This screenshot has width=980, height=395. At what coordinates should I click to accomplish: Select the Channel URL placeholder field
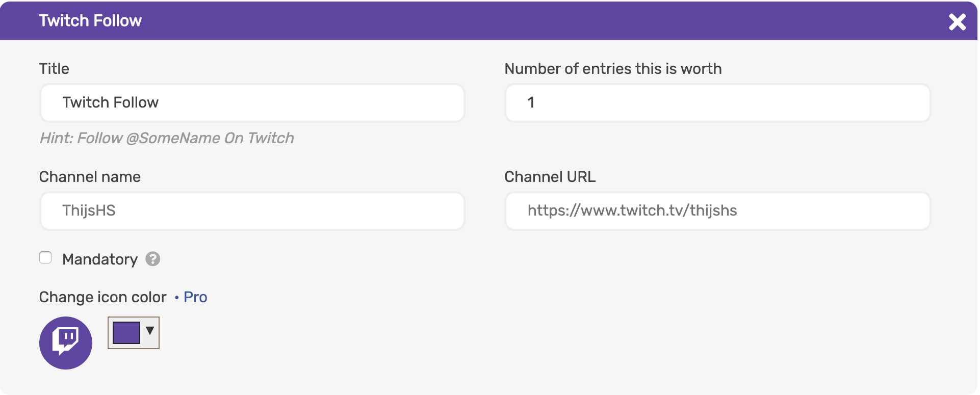[x=717, y=210]
